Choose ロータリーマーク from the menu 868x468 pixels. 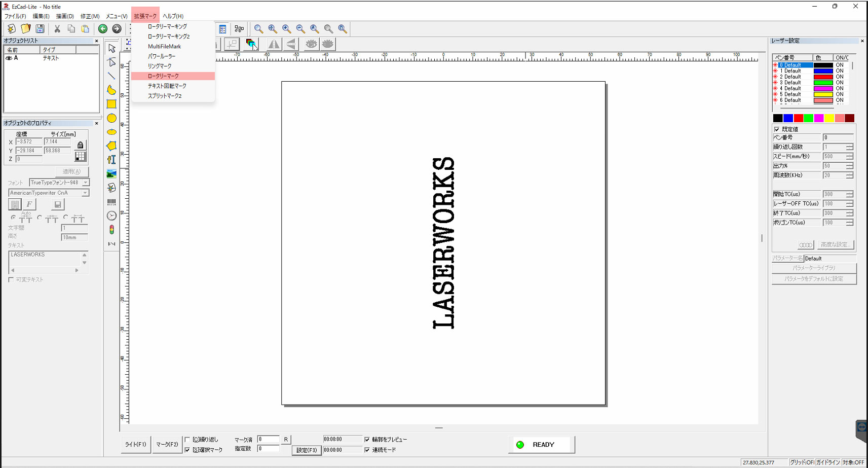click(x=173, y=76)
